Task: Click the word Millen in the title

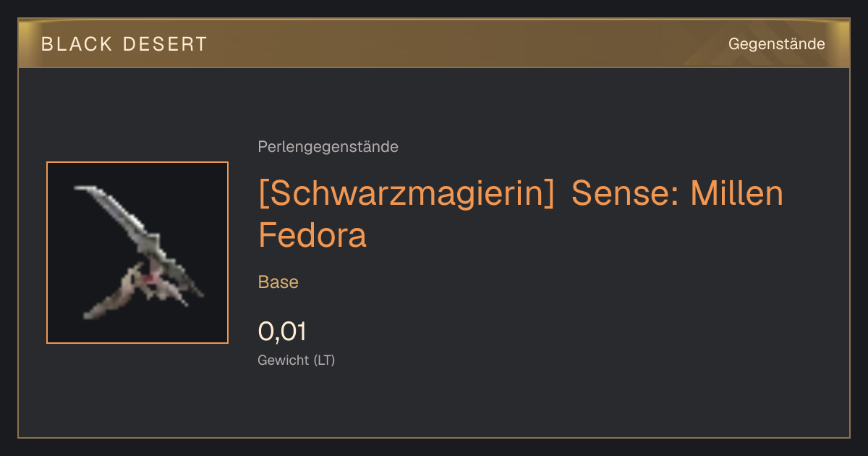Action: tap(737, 193)
